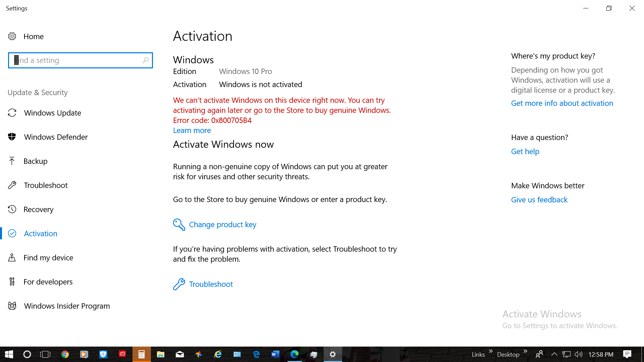644x362 pixels.
Task: Open Cortana from the taskbar
Action: coord(27,354)
